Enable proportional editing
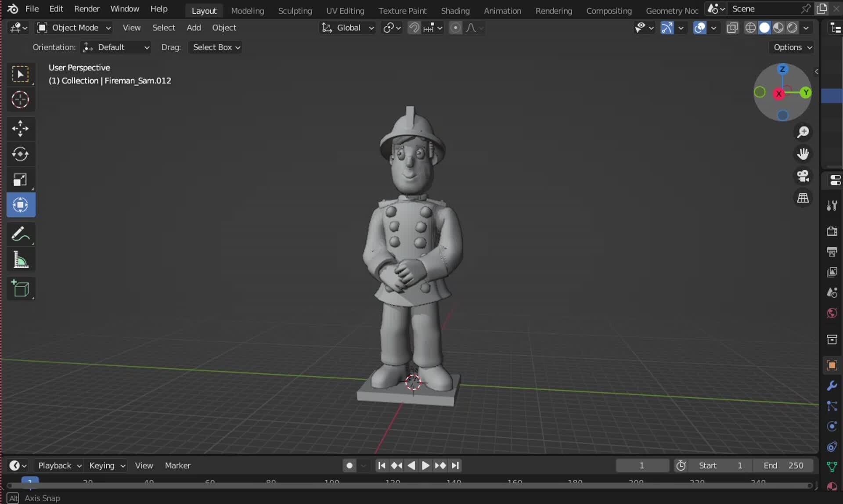The image size is (843, 504). click(456, 28)
